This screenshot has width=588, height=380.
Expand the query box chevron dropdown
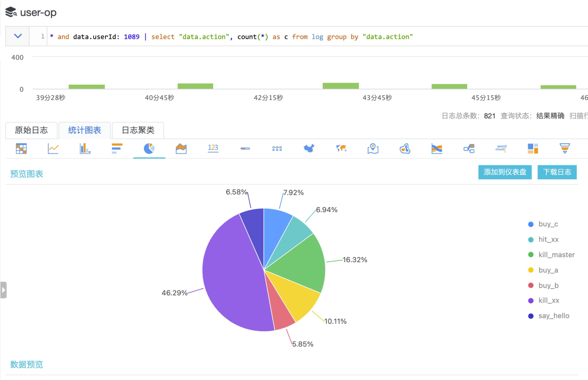click(18, 36)
